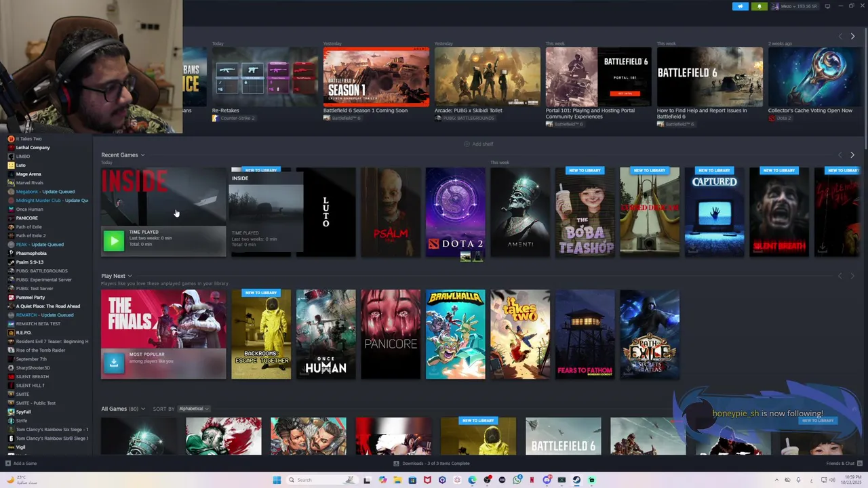The width and height of the screenshot is (868, 488).
Task: Open How to Find Help Battlefield 6 news
Action: coord(710,77)
